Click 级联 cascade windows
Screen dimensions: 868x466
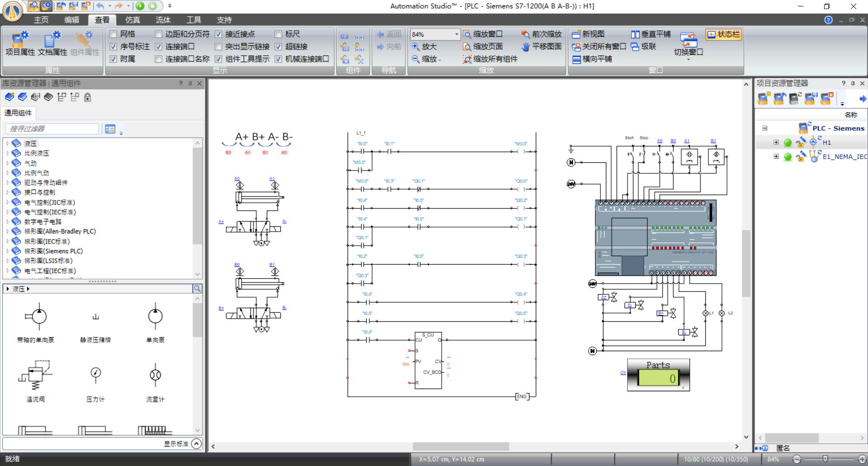pyautogui.click(x=643, y=47)
